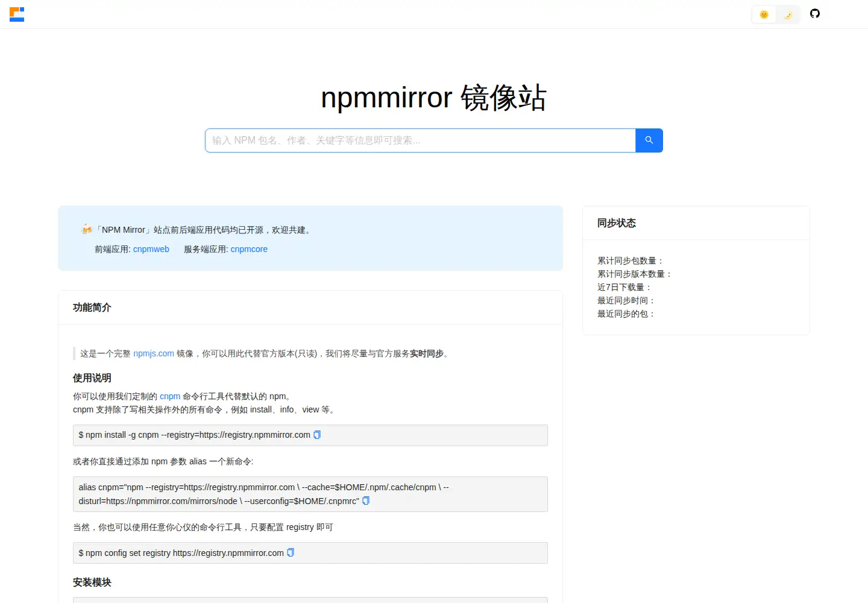868x603 pixels.
Task: Visit the npmjs.com link
Action: pyautogui.click(x=154, y=353)
